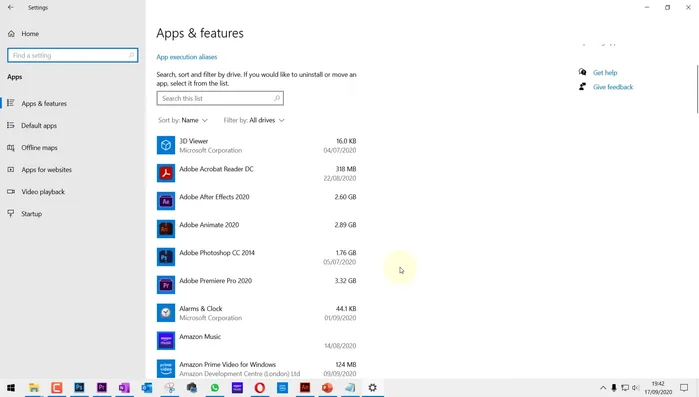Open the App execution aliases link
This screenshot has height=397, width=699.
click(186, 57)
